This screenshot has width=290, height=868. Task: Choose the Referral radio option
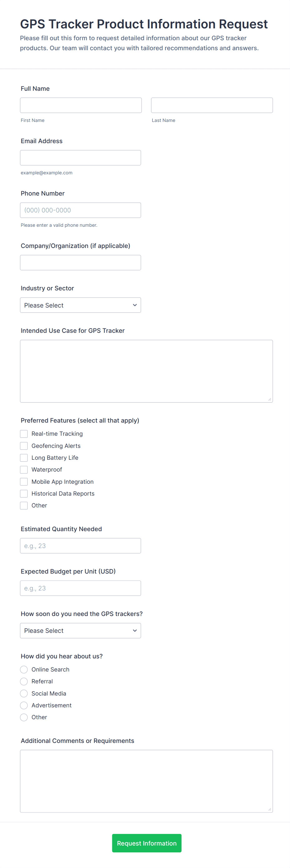tap(24, 681)
